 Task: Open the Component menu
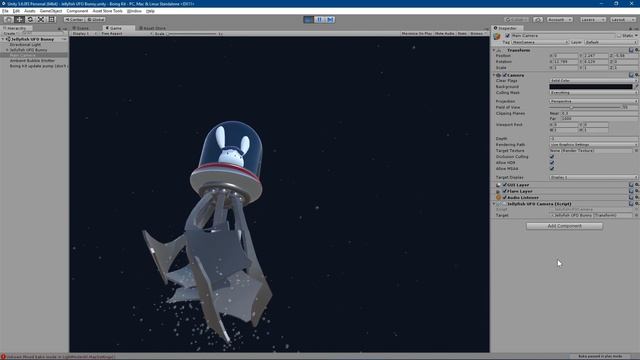77,11
